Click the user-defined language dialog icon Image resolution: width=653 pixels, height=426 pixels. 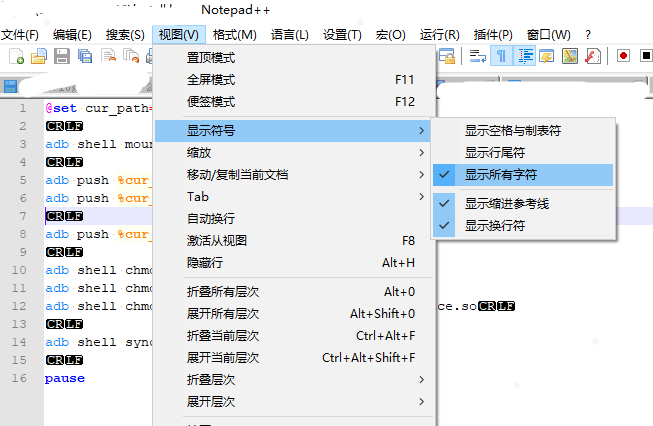[x=546, y=56]
